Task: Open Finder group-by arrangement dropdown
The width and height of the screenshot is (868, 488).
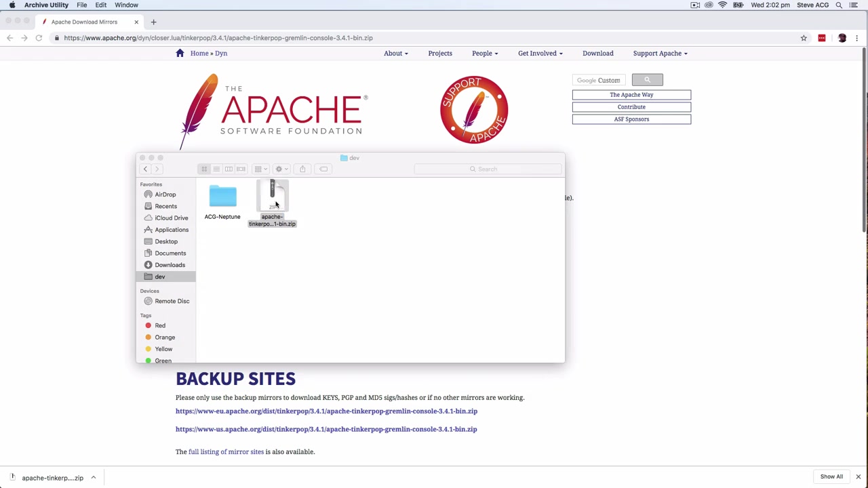Action: (x=260, y=169)
